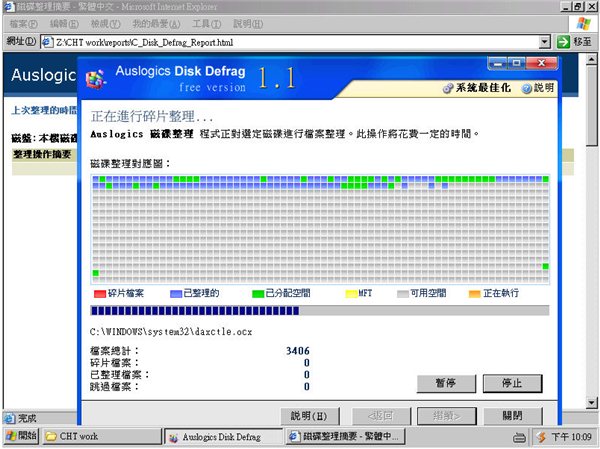The width and height of the screenshot is (600, 449).
Task: Maximize the Auslogics Disk Defrag window
Action: [x=517, y=64]
